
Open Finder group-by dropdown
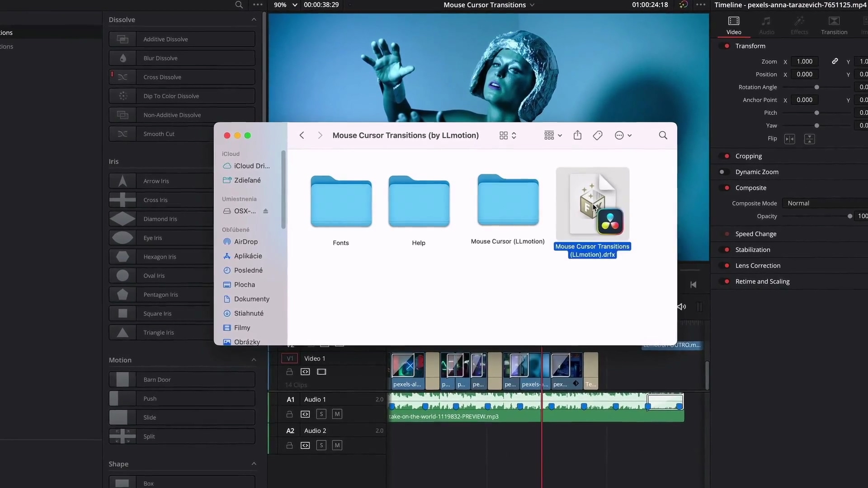(x=553, y=135)
